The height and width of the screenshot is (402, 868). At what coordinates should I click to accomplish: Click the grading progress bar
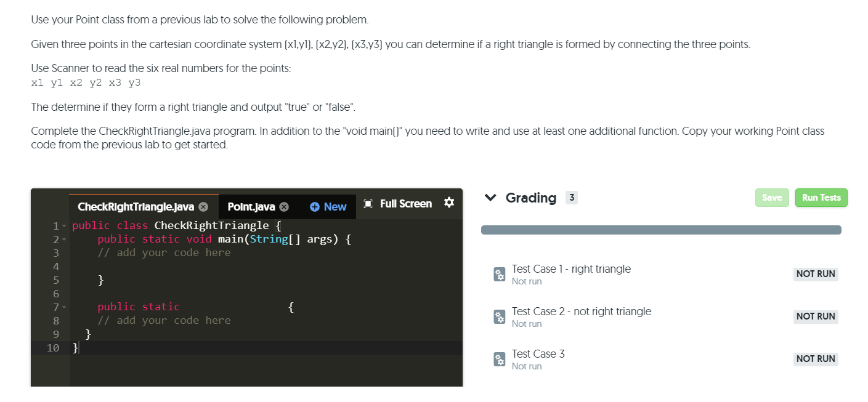pyautogui.click(x=661, y=229)
